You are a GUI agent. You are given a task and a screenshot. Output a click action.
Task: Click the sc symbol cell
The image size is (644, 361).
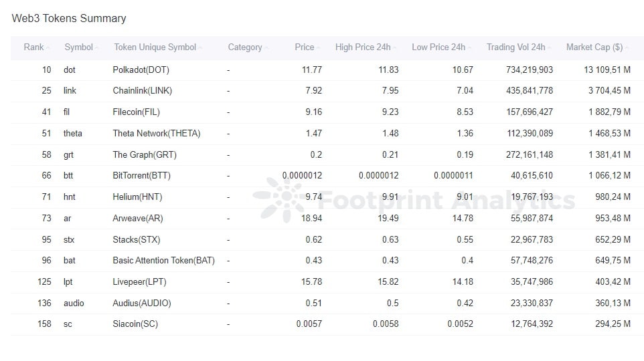coord(68,324)
